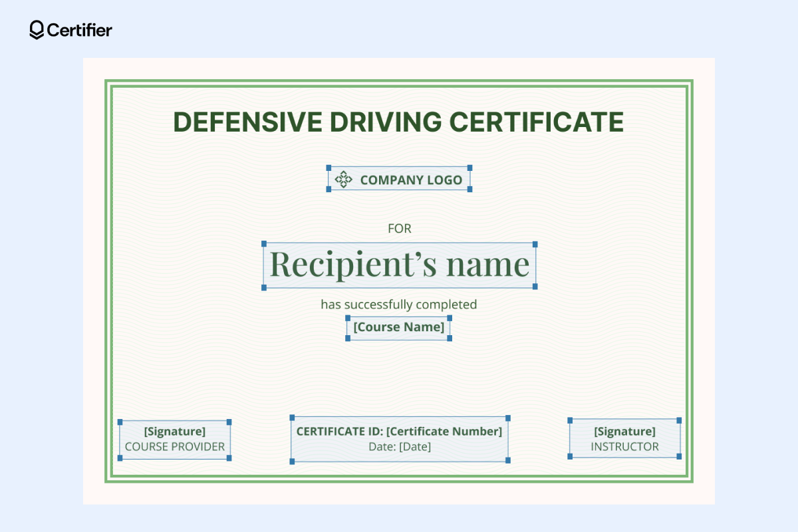Click the DEFENSIVE DRIVING CERTIFICATE title
Image resolution: width=798 pixels, height=532 pixels.
coord(398,122)
